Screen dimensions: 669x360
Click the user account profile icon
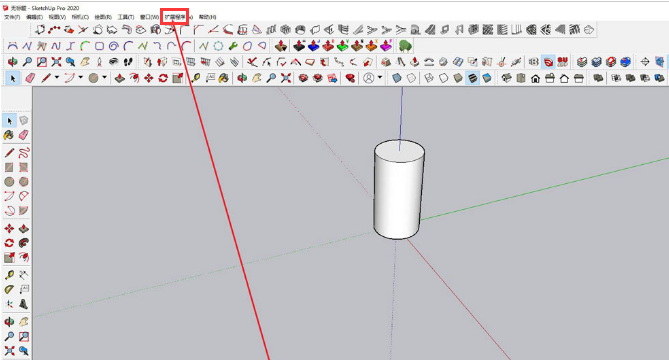pyautogui.click(x=369, y=78)
